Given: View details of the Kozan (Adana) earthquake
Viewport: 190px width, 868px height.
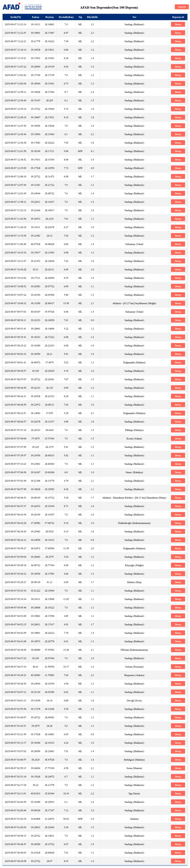Looking at the screenshot, I should tap(178, 439).
